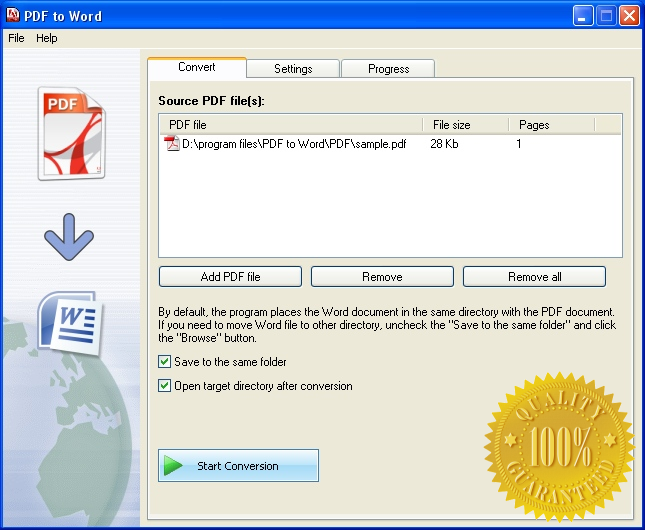Switch to the Progress tab
Image resolution: width=645 pixels, height=530 pixels.
(388, 69)
